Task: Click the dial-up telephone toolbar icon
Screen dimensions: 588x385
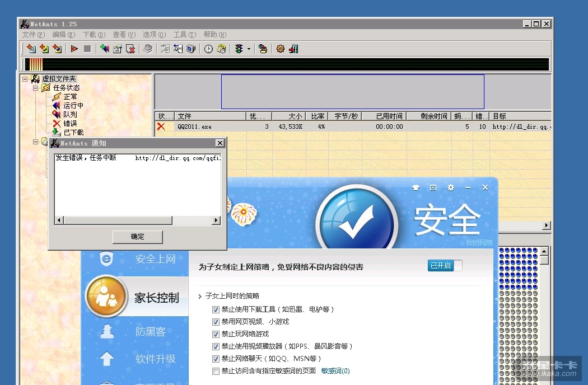Action: [x=222, y=49]
